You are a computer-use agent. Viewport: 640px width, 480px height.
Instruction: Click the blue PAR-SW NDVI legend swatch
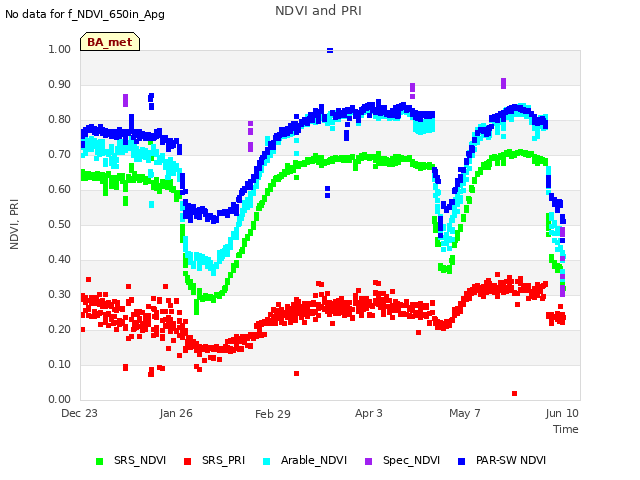pos(462,461)
